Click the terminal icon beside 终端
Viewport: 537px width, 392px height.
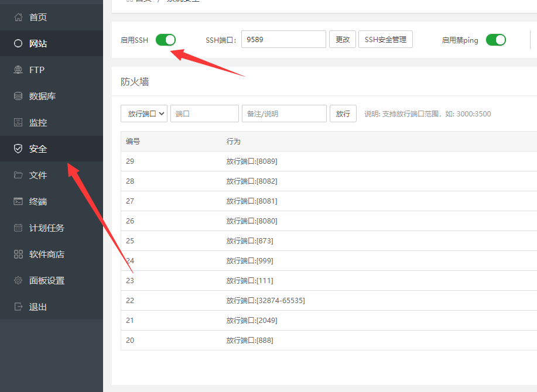coord(18,201)
